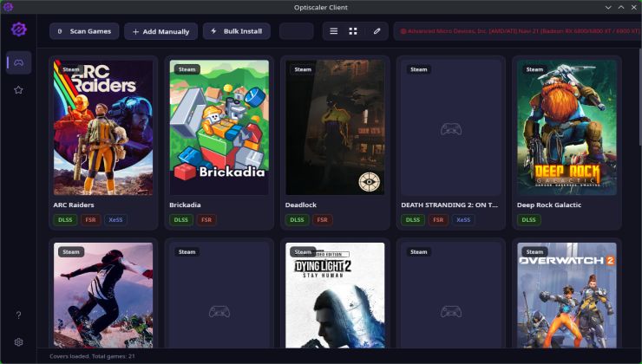Viewport: 642px width, 364px height.
Task: Open the Settings gear in sidebar
Action: click(x=18, y=342)
